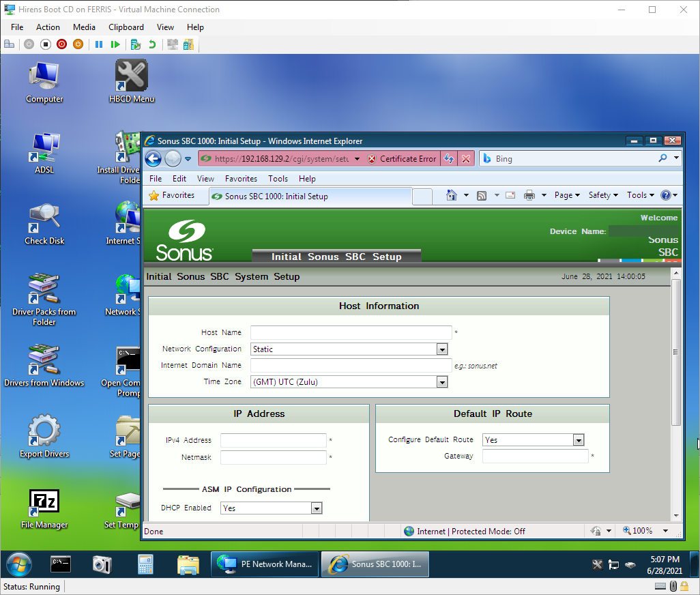Open the IE Safety dropdown menu
The width and height of the screenshot is (700, 595).
click(603, 195)
